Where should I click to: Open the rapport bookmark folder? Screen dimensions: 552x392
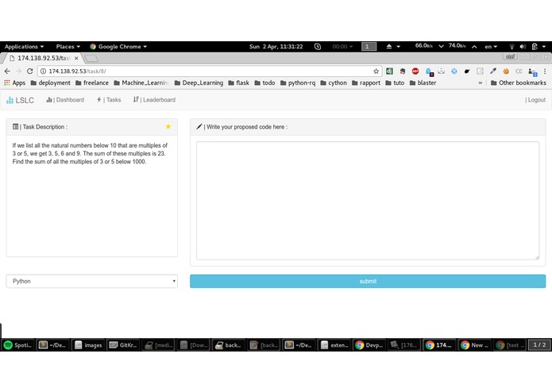pyautogui.click(x=366, y=83)
